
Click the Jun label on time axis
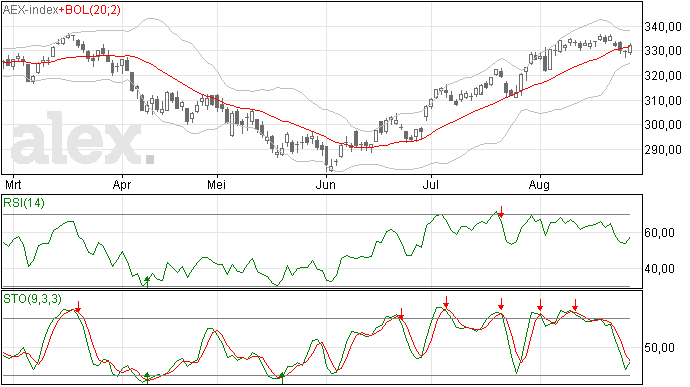tap(326, 184)
